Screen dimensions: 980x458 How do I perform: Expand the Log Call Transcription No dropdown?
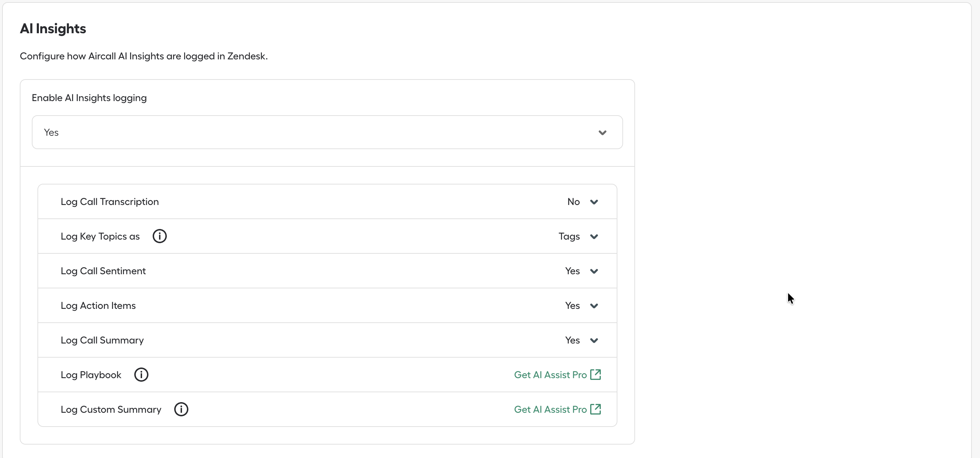[x=582, y=202]
